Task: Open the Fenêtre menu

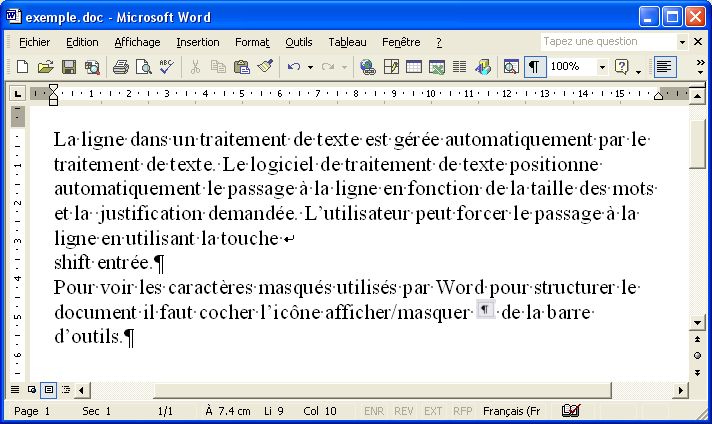Action: pos(401,42)
